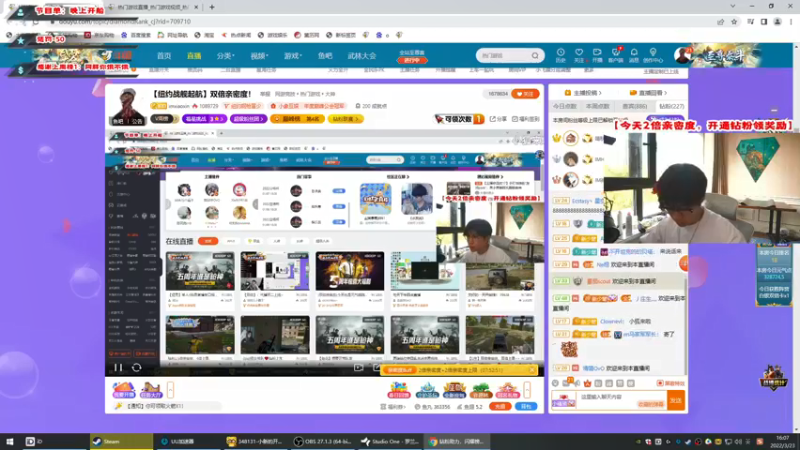
Task: Open the 历史 history clock icon
Action: [x=560, y=55]
